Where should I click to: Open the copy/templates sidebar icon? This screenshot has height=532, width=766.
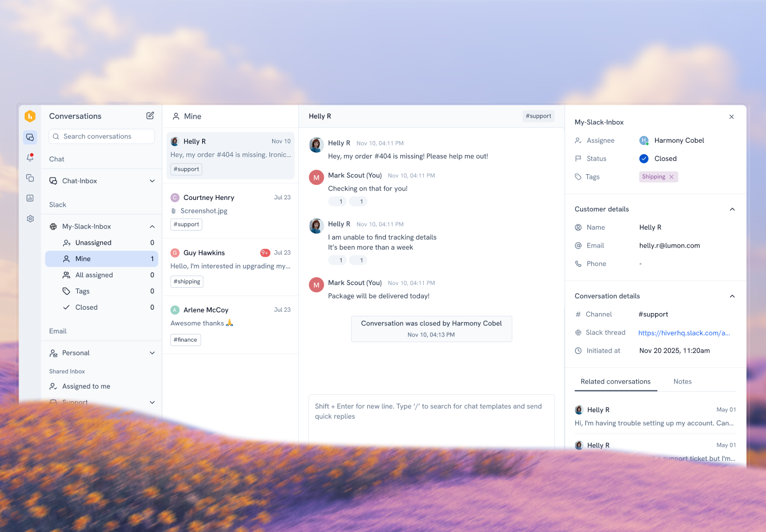(x=30, y=178)
